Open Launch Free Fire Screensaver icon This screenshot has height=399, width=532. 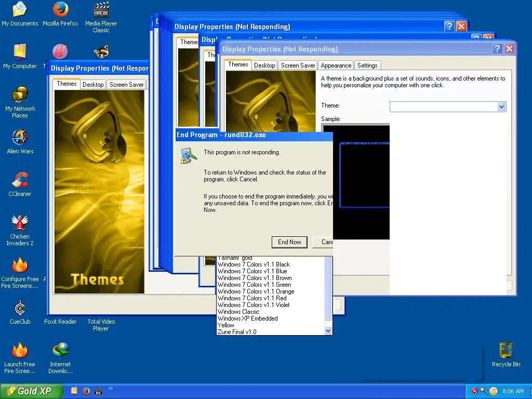pyautogui.click(x=20, y=358)
